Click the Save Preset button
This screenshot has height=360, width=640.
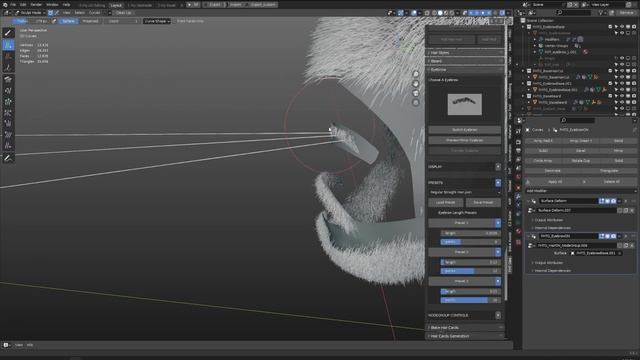point(483,202)
